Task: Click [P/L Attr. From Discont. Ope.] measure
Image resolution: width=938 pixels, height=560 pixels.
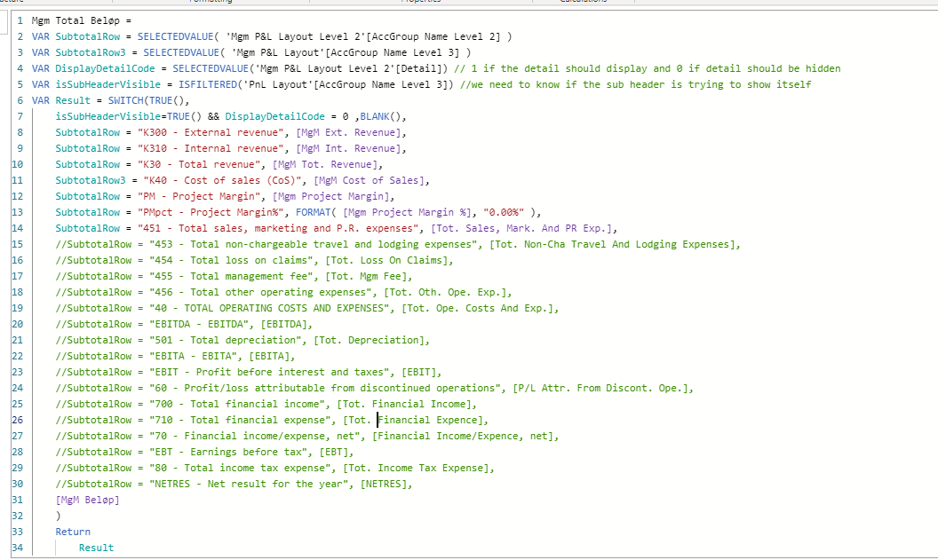Action: pos(600,388)
